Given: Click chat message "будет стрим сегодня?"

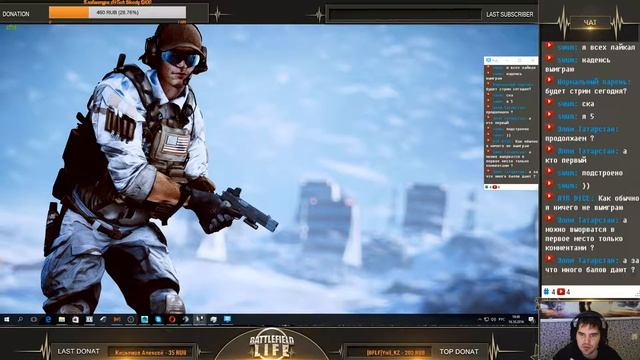Looking at the screenshot, I should tap(586, 91).
